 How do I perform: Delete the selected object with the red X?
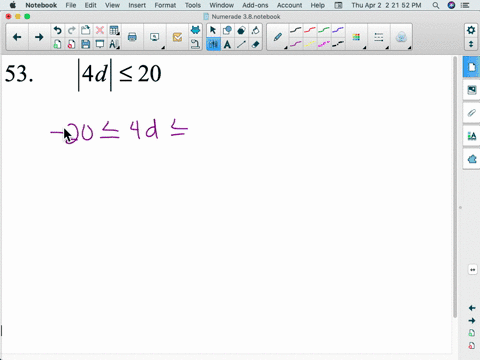point(100,30)
